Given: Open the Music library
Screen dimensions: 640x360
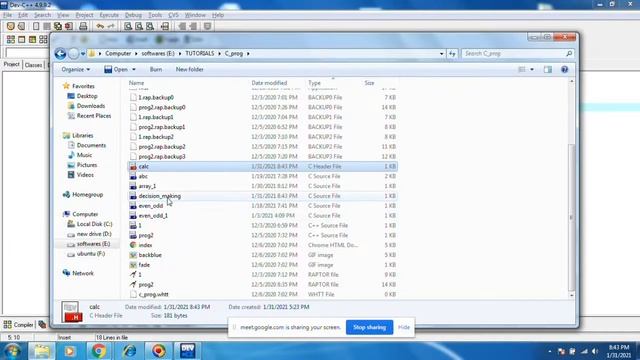Looking at the screenshot, I should [x=84, y=155].
